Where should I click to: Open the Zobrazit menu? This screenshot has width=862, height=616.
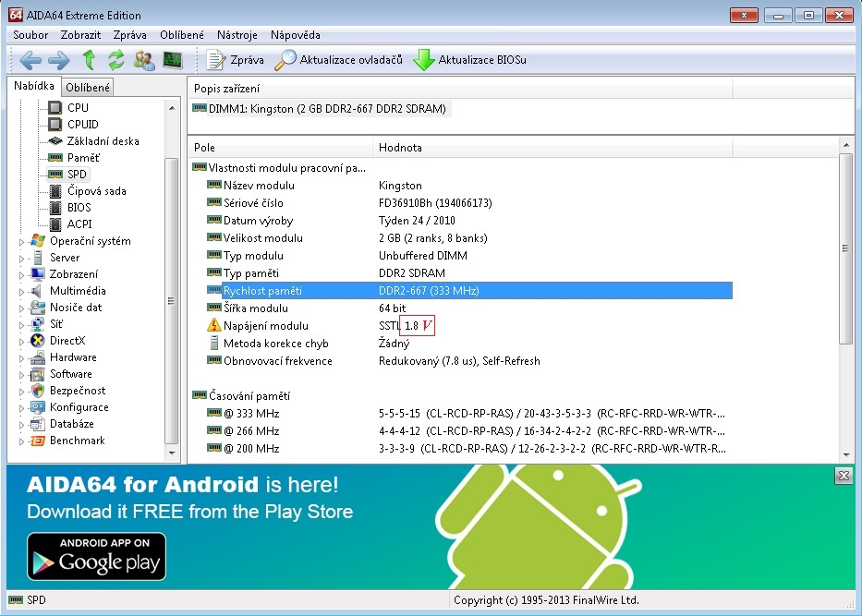click(x=80, y=35)
